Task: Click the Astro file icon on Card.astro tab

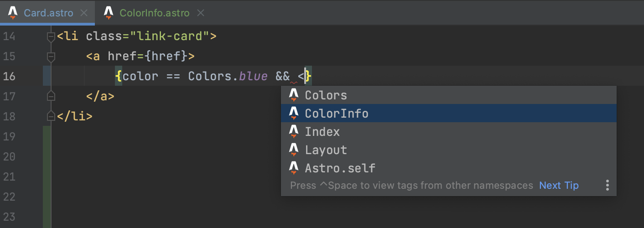Action: pos(13,12)
